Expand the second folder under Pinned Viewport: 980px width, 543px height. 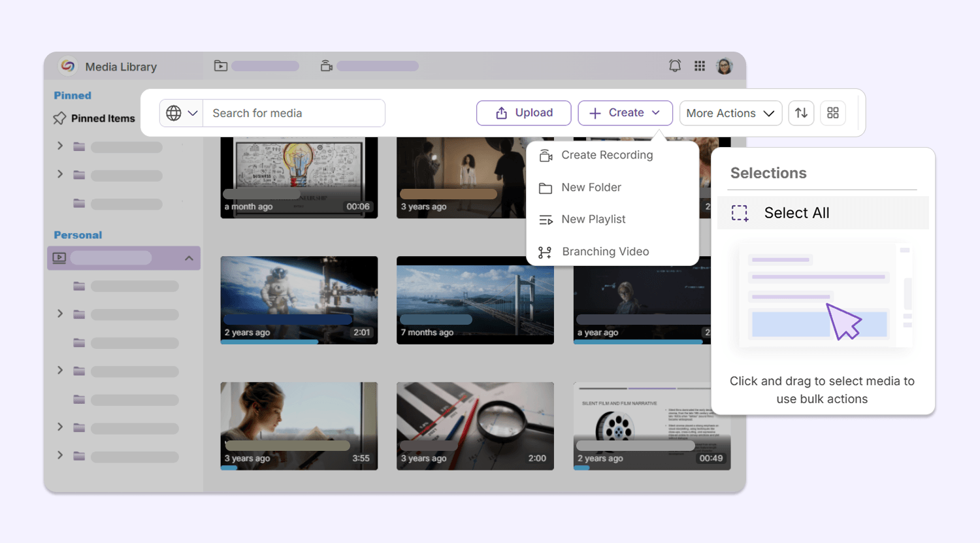60,174
